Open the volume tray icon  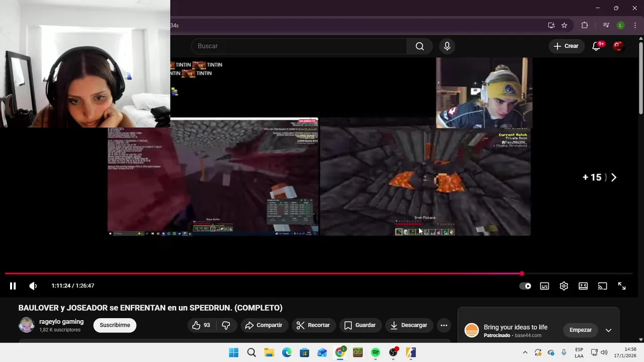click(x=604, y=352)
